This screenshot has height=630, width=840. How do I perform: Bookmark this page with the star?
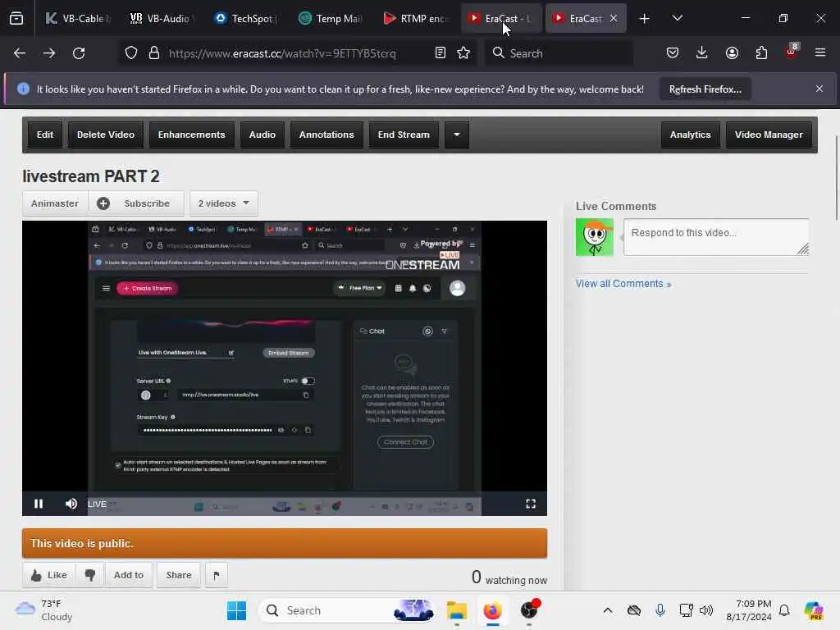[464, 53]
